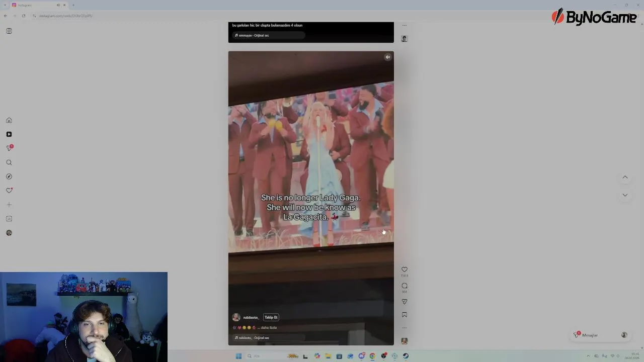
Task: Open Reels in Instagram sidebar
Action: 9,134
